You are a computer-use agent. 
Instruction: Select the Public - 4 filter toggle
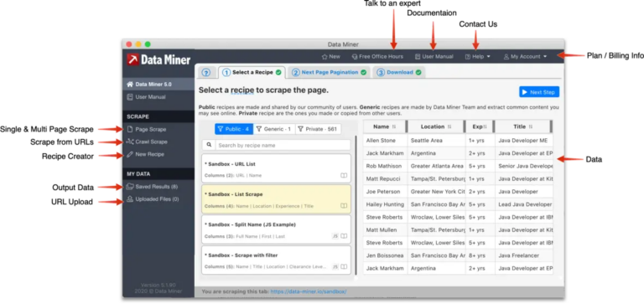coord(234,129)
